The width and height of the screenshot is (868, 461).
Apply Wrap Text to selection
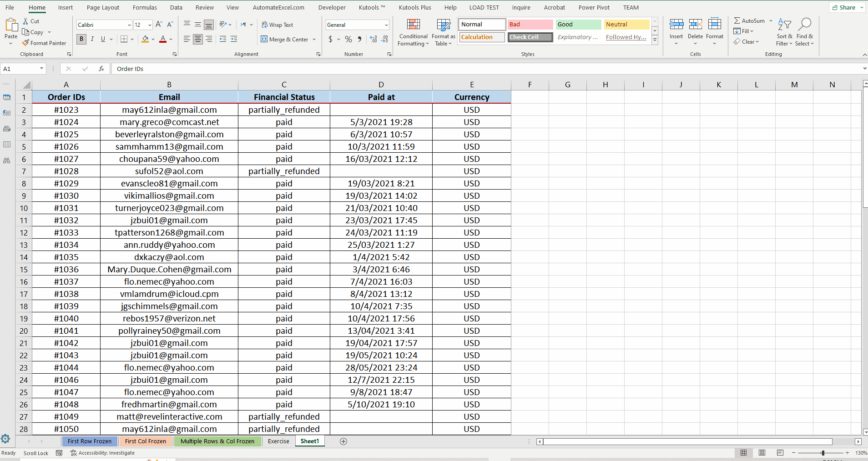pos(277,25)
